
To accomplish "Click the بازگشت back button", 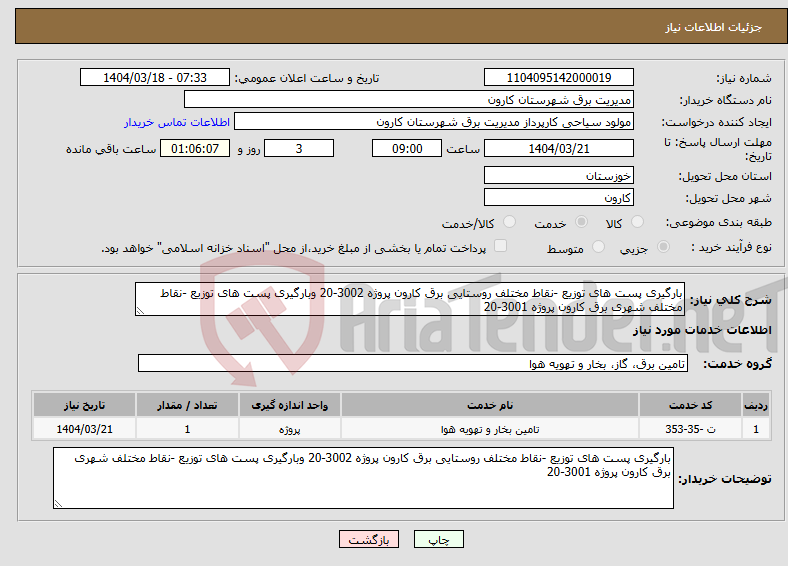I will (369, 539).
